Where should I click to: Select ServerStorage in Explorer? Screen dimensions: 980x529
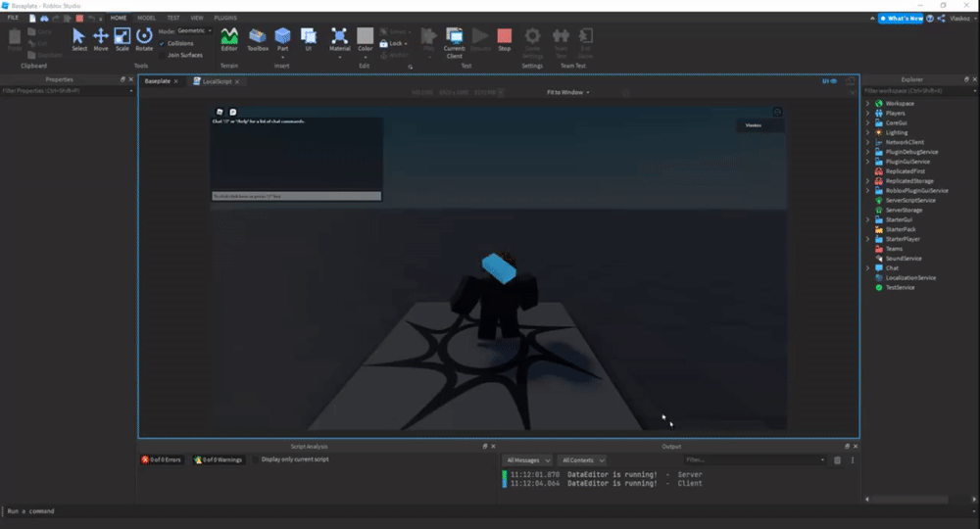904,211
